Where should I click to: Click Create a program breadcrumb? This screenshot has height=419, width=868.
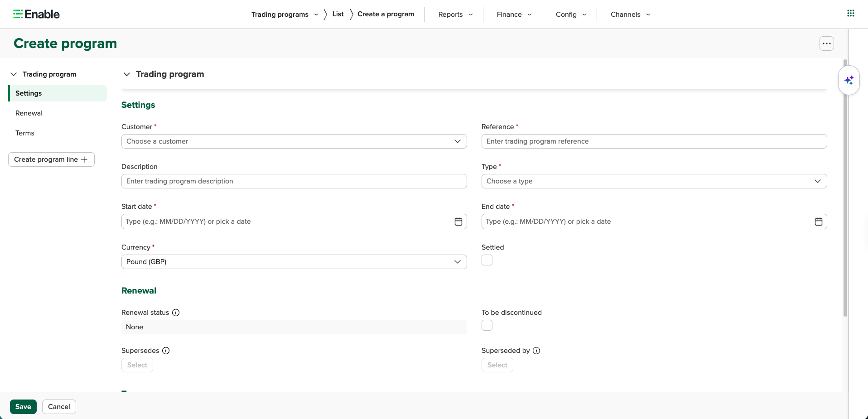[x=386, y=14]
